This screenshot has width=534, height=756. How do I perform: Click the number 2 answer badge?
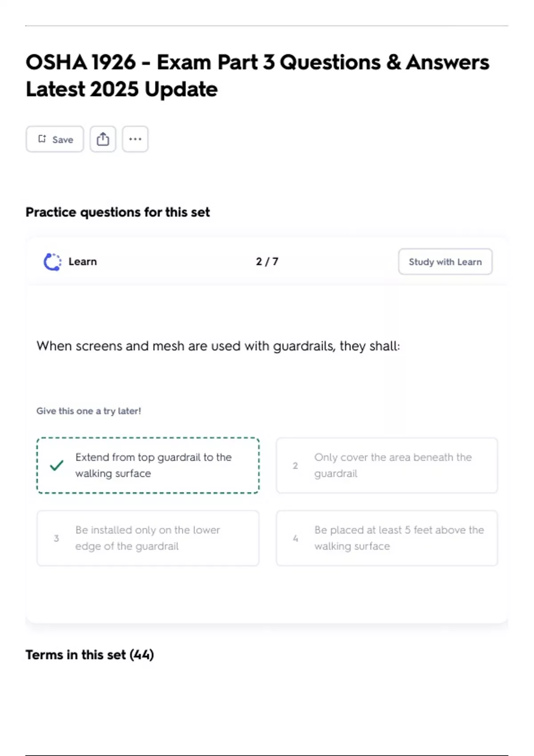coord(295,466)
